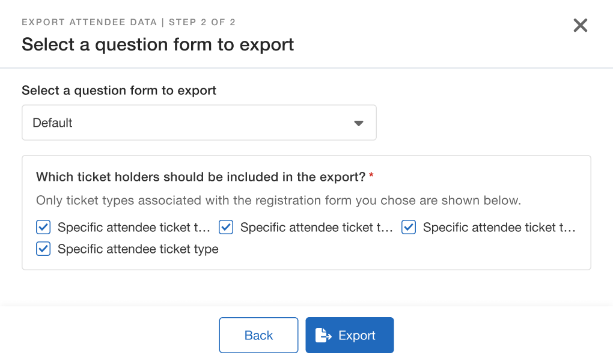Close the export attendee data dialog
Image resolution: width=613 pixels, height=364 pixels.
pos(580,25)
